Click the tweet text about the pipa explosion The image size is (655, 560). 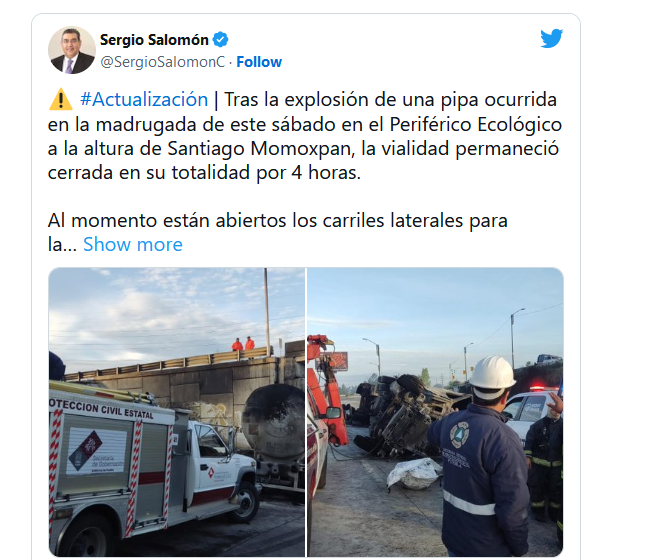coord(305,136)
